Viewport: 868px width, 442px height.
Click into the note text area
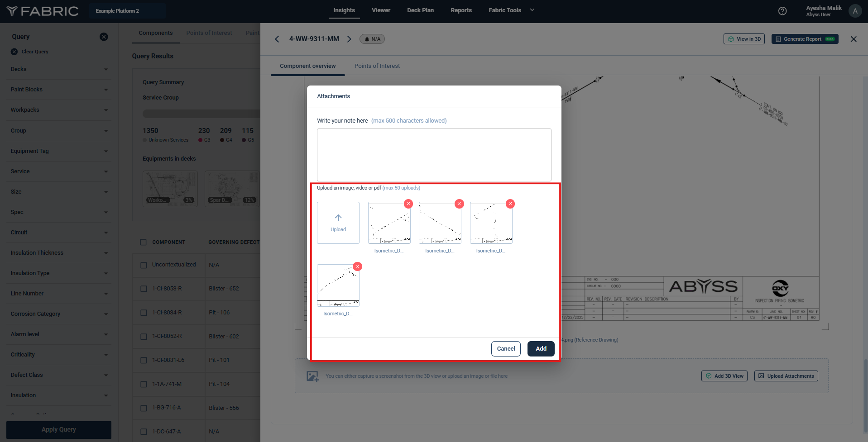coord(434,155)
